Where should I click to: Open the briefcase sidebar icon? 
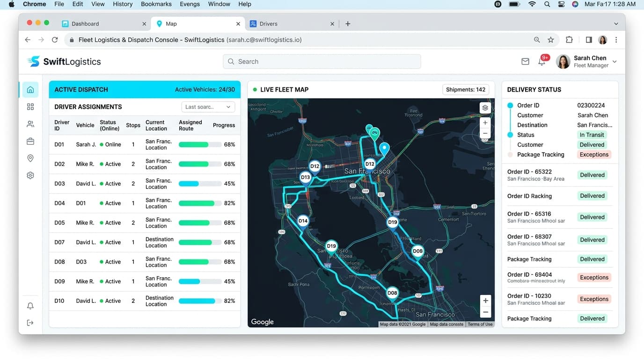30,141
